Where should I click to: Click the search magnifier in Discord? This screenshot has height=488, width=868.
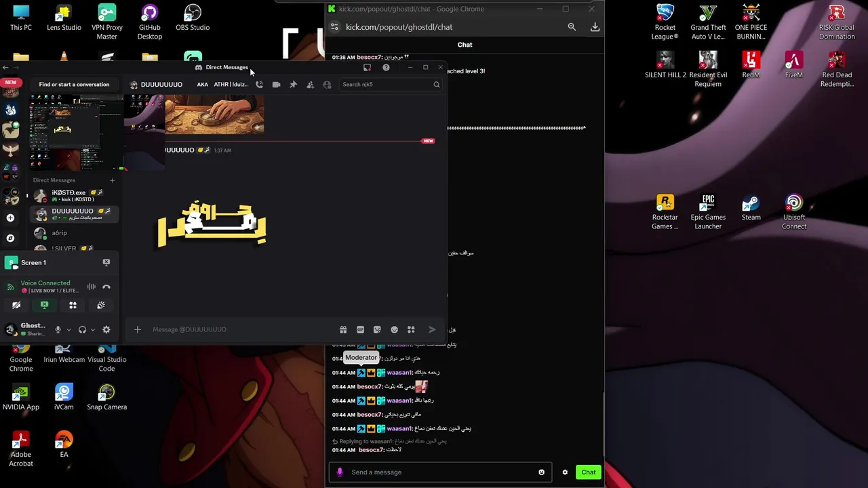point(437,85)
